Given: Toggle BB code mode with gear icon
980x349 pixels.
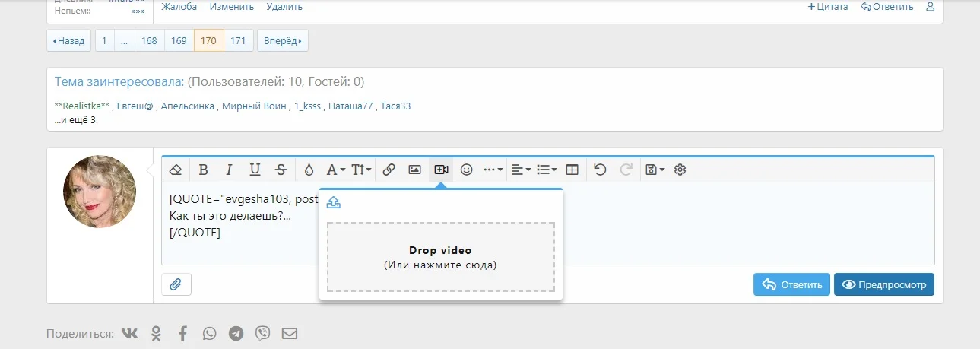Looking at the screenshot, I should [x=680, y=170].
